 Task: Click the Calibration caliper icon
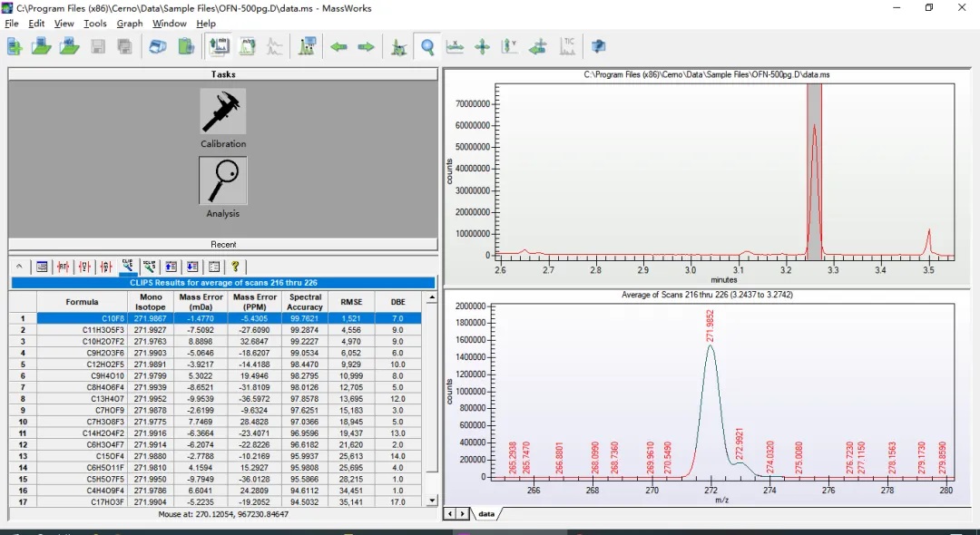[x=223, y=112]
